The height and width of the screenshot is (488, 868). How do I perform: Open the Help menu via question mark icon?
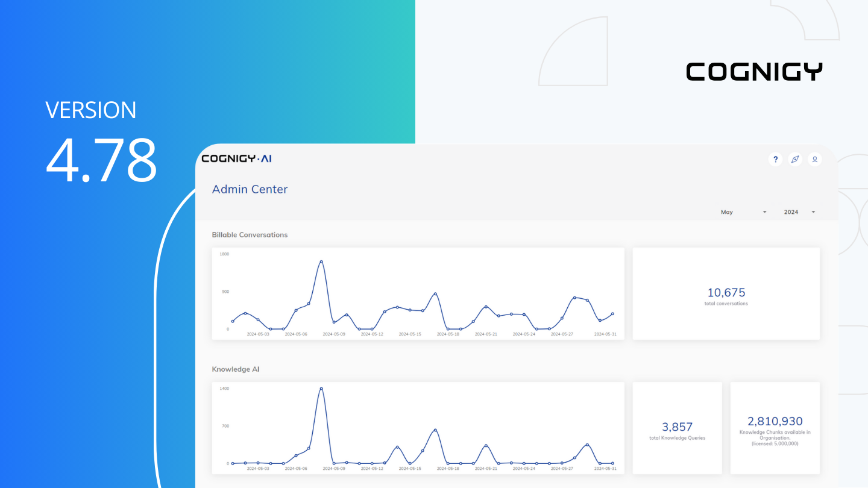tap(775, 159)
